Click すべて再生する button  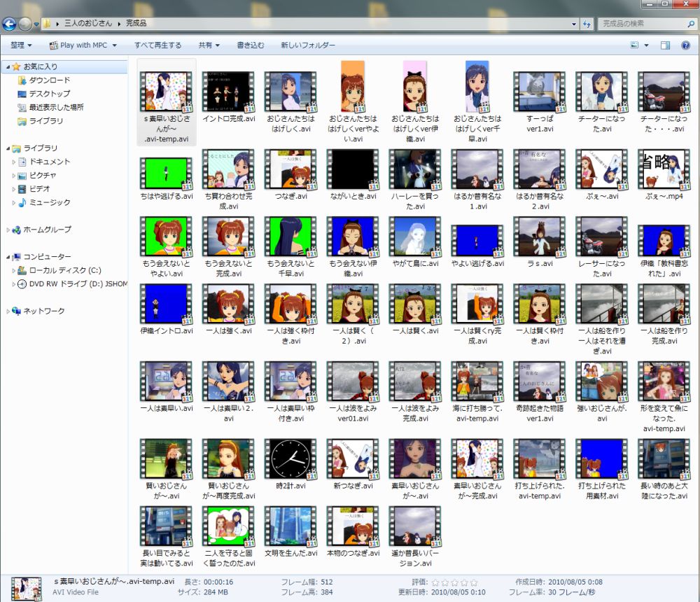coord(158,45)
